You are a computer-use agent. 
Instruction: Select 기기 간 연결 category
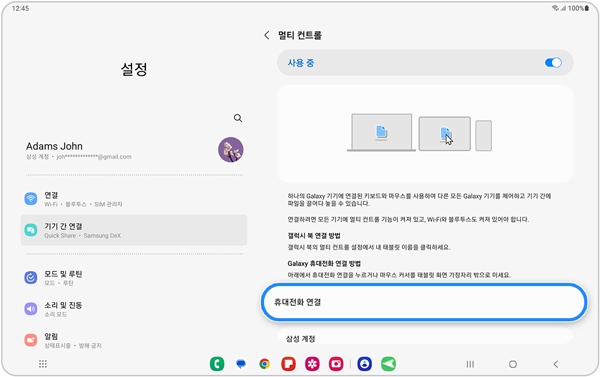134,230
